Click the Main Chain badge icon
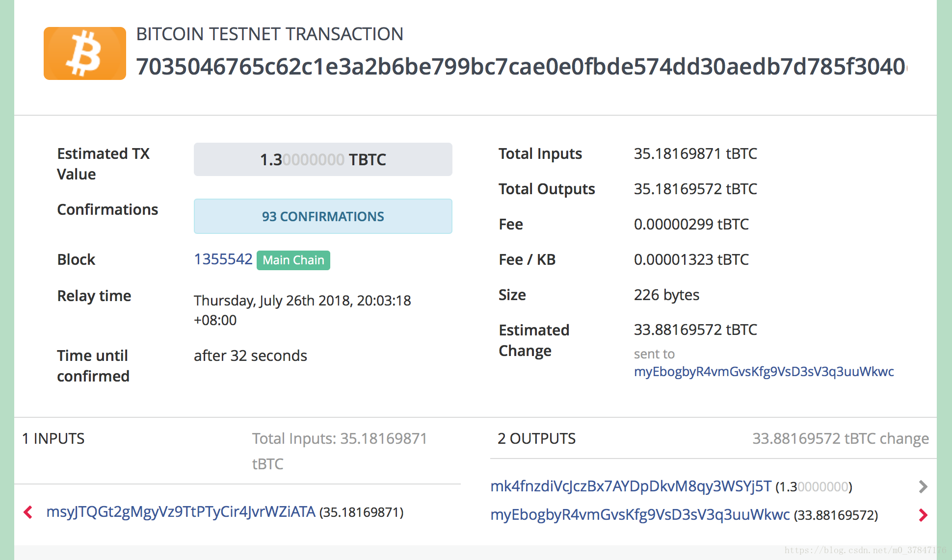952x560 pixels. [x=293, y=260]
